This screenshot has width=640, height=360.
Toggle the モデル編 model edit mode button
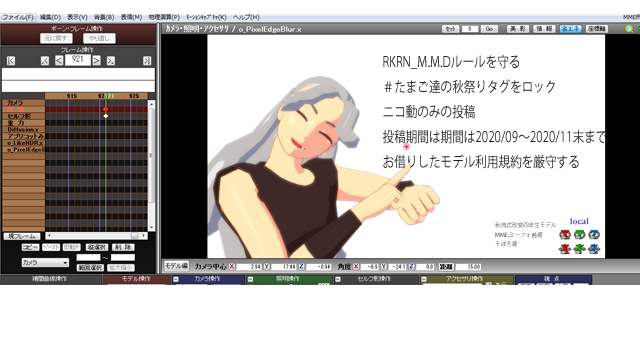[x=176, y=266]
